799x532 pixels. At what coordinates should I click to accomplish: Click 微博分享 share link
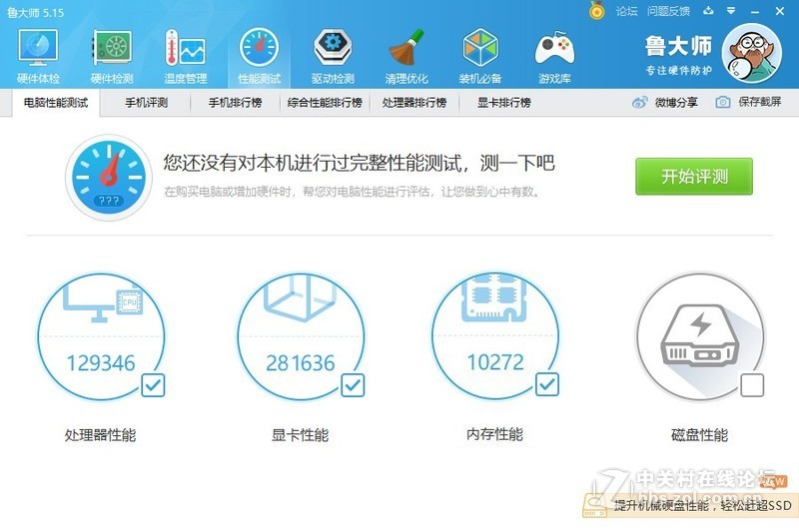(x=676, y=103)
